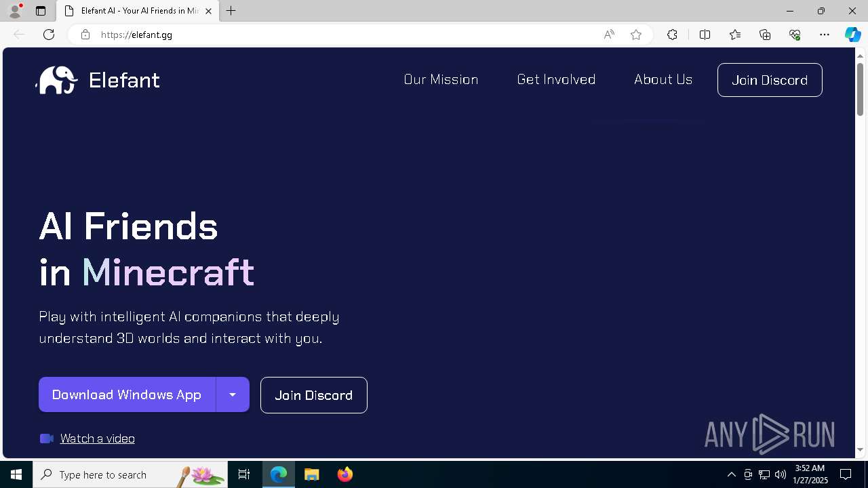Click the taskbar search box

pyautogui.click(x=130, y=474)
